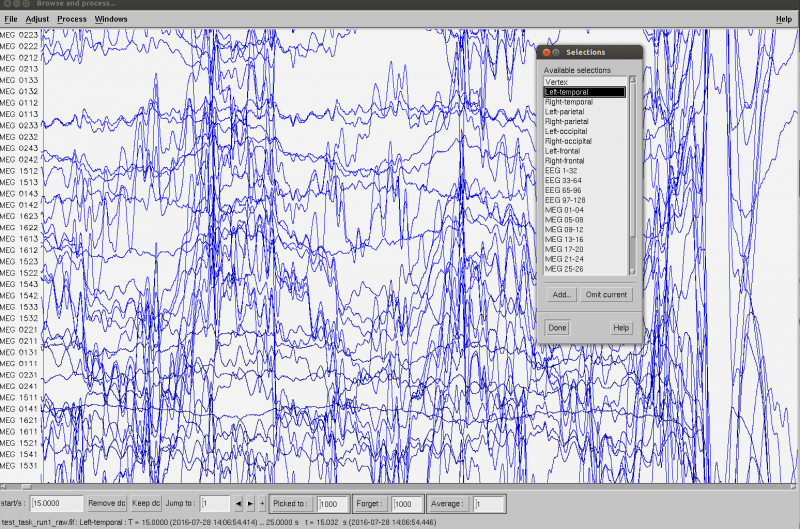
Task: Open the Adjust menu
Action: (37, 19)
